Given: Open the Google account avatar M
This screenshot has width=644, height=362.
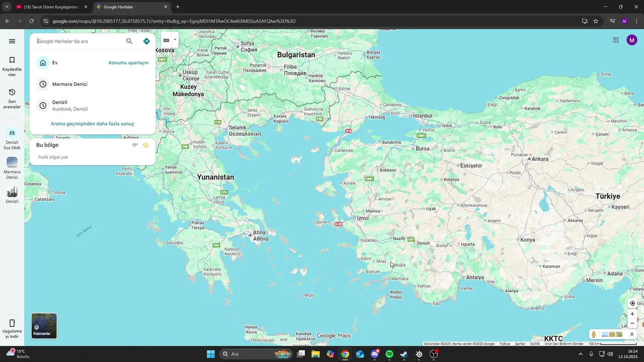Looking at the screenshot, I should (632, 40).
